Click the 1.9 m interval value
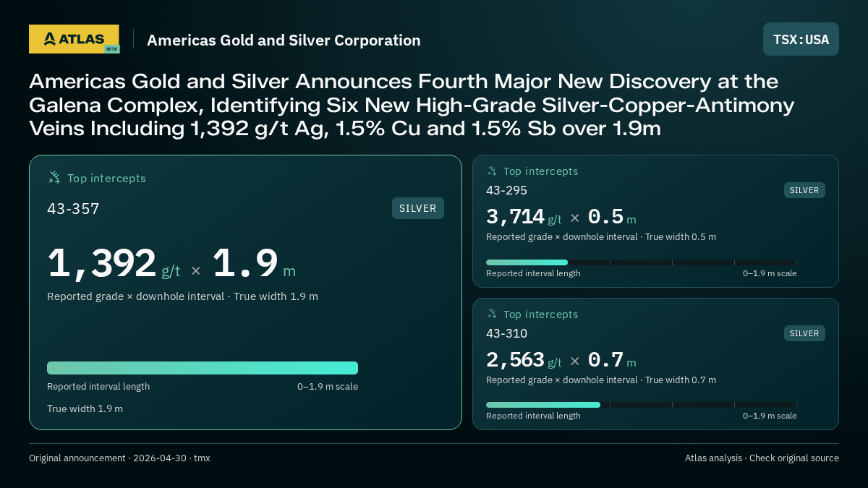This screenshot has width=868, height=488. coord(254,263)
